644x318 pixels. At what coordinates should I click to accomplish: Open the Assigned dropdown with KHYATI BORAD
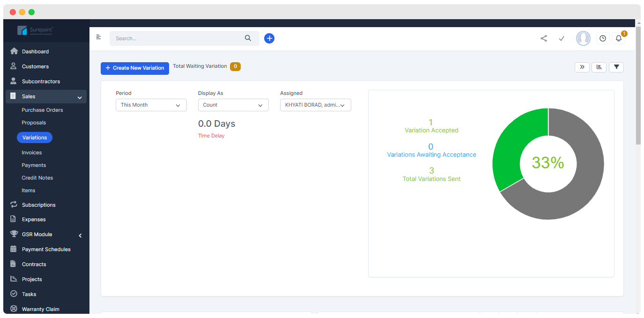316,105
